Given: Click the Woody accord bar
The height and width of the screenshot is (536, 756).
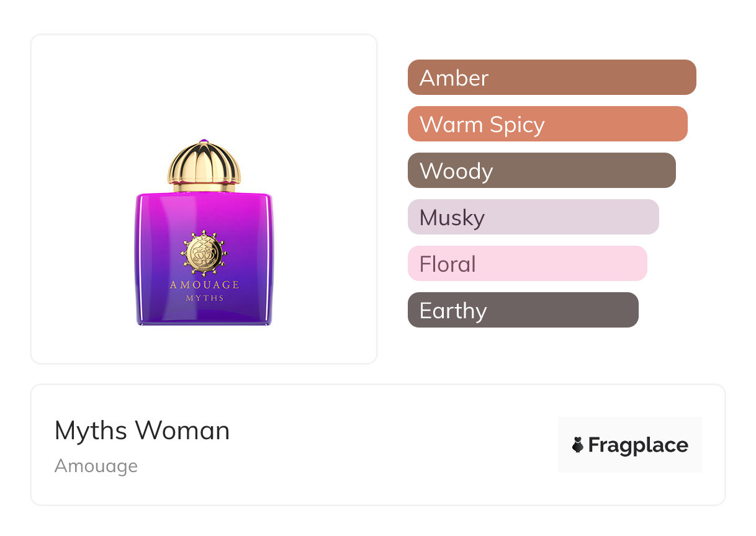Looking at the screenshot, I should pyautogui.click(x=541, y=171).
